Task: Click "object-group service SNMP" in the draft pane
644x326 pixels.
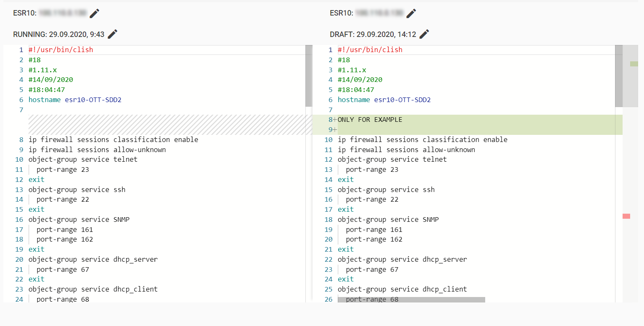Action: (388, 220)
